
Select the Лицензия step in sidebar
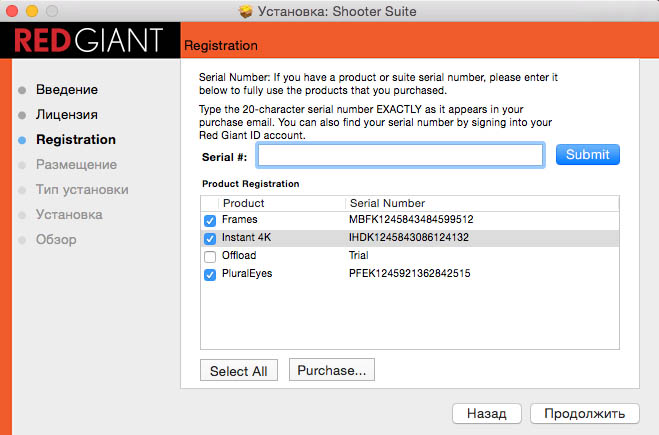[67, 114]
